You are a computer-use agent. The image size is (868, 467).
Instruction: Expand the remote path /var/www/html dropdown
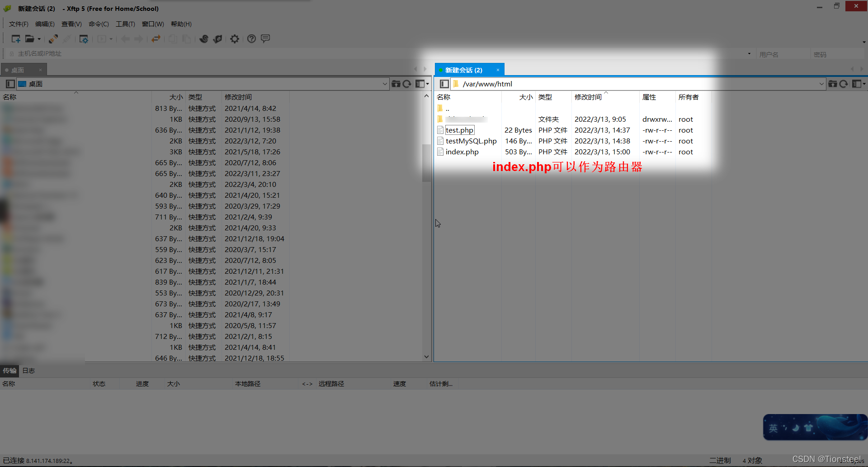pyautogui.click(x=821, y=84)
